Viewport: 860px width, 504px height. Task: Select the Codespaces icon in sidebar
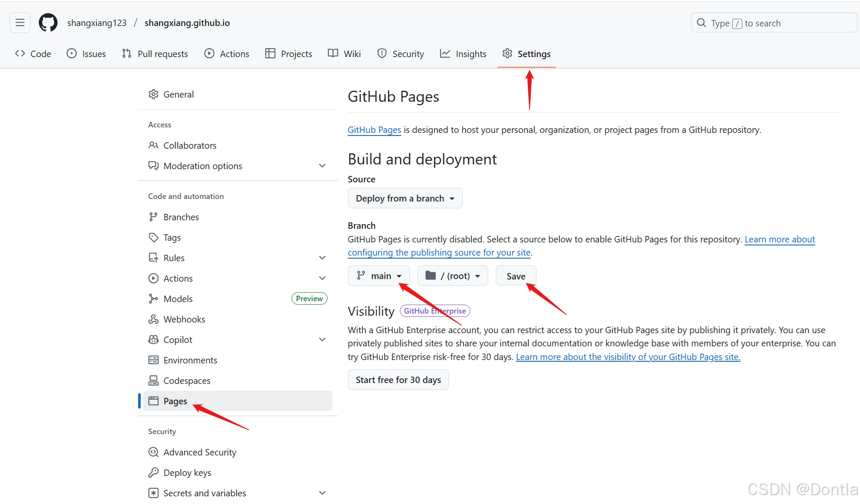153,380
